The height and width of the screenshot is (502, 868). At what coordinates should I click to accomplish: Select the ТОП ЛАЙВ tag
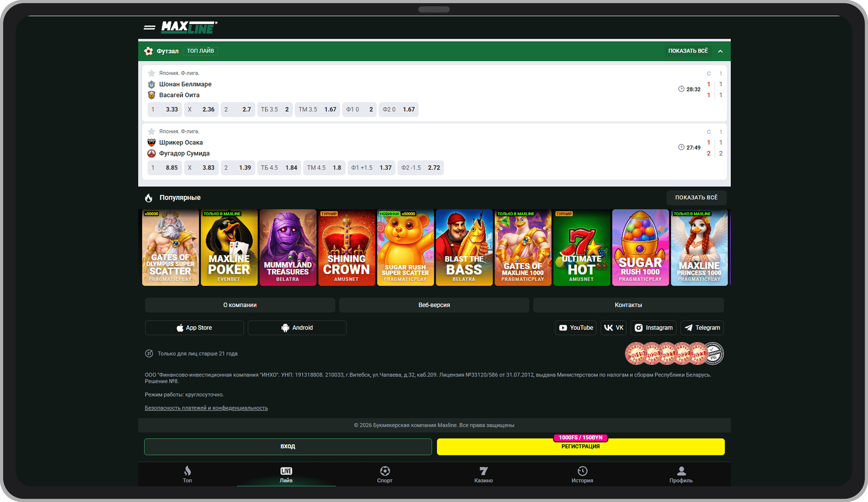coord(201,51)
